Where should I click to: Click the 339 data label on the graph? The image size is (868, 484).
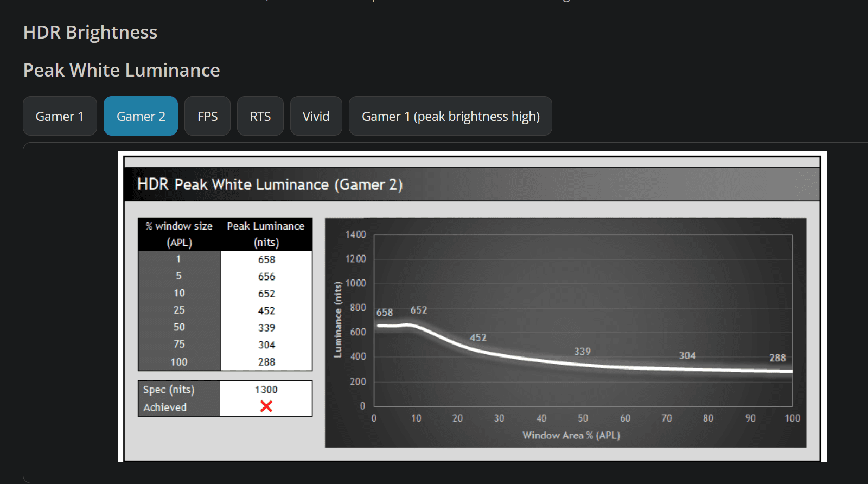582,351
